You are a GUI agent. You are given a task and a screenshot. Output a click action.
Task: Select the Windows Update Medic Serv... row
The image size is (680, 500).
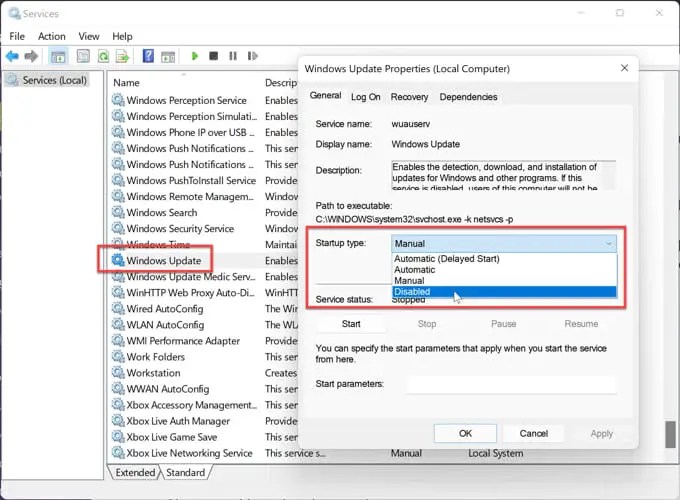point(183,277)
